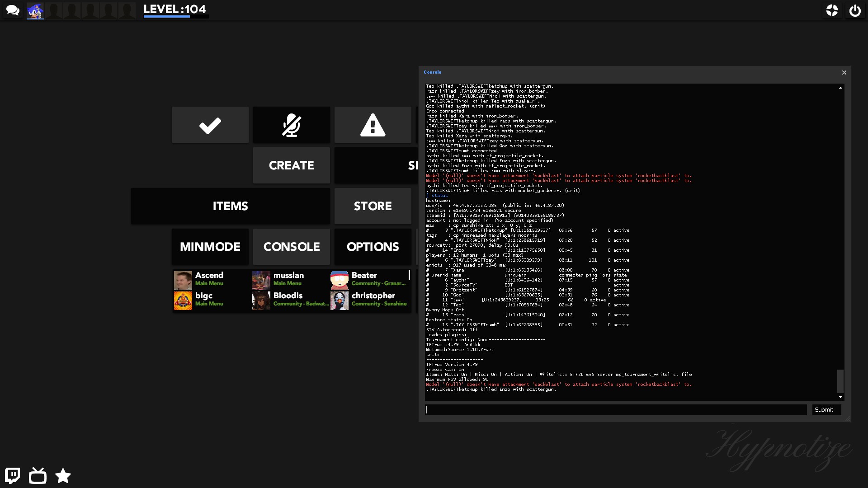Open the ITEMS menu tile
This screenshot has width=868, height=488.
(230, 206)
